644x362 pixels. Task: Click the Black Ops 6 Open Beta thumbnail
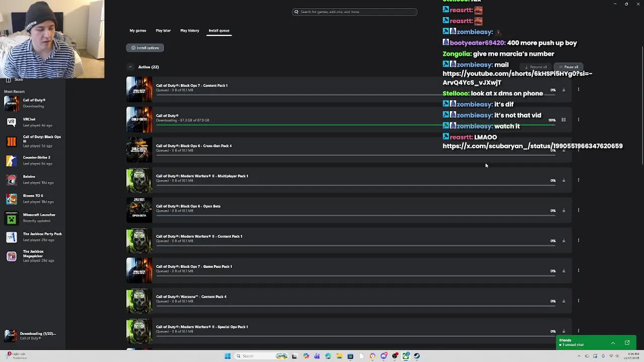[x=139, y=210]
